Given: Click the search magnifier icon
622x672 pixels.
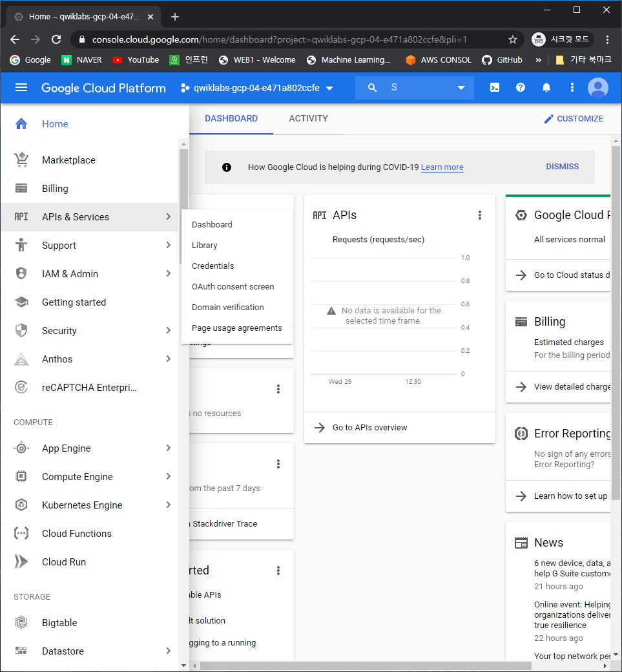Looking at the screenshot, I should 372,87.
